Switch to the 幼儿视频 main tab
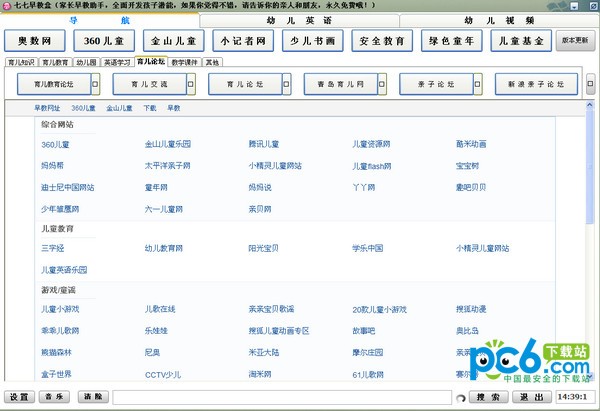This screenshot has height=411, width=600. tap(499, 21)
